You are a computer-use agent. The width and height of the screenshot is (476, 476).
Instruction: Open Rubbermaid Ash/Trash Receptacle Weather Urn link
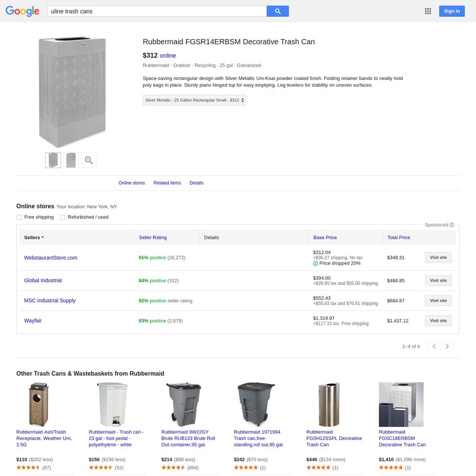click(x=44, y=438)
